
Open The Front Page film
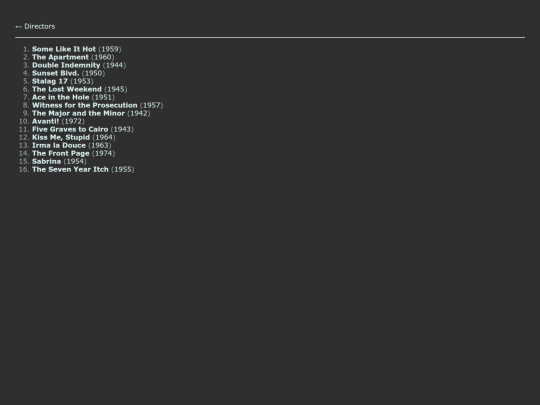[x=61, y=153]
